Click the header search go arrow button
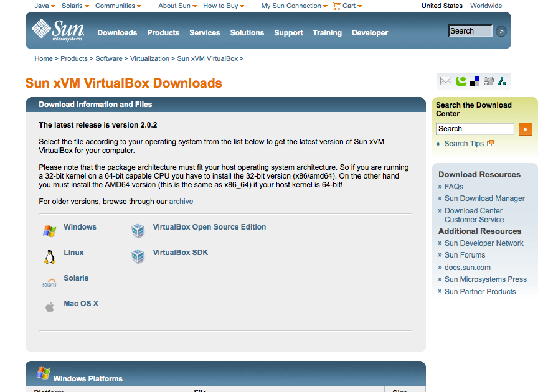 501,32
